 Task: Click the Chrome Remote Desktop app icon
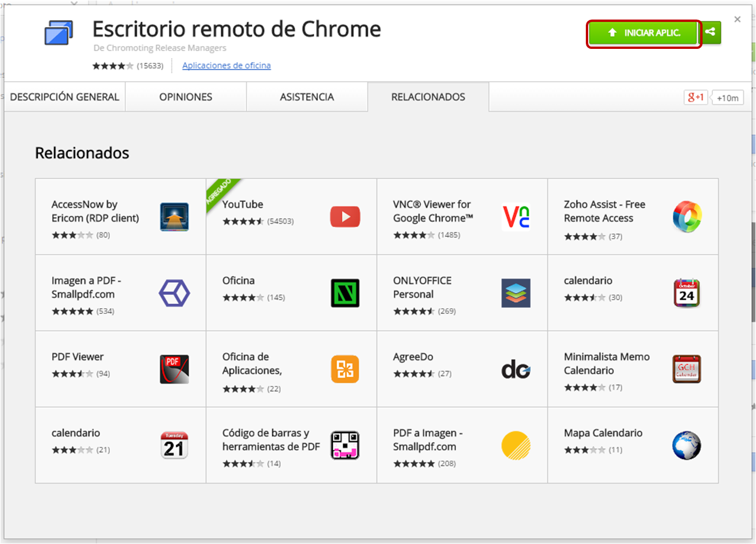(59, 33)
